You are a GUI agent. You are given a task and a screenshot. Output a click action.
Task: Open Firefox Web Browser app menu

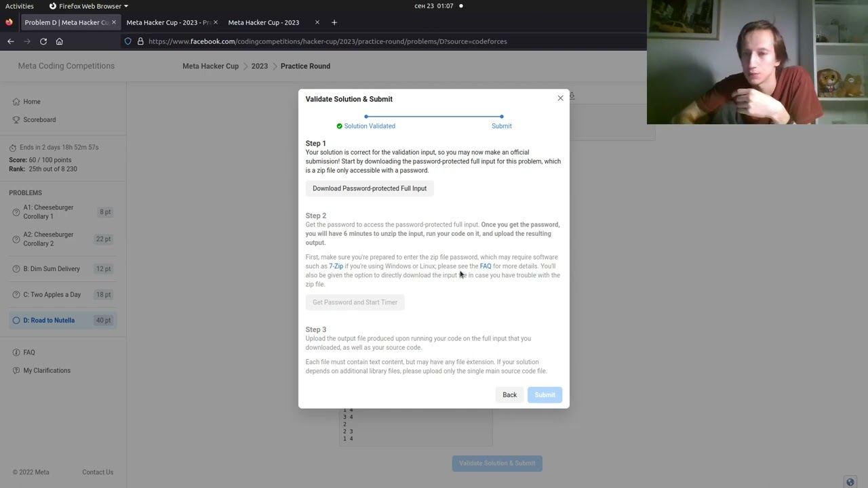coord(88,6)
